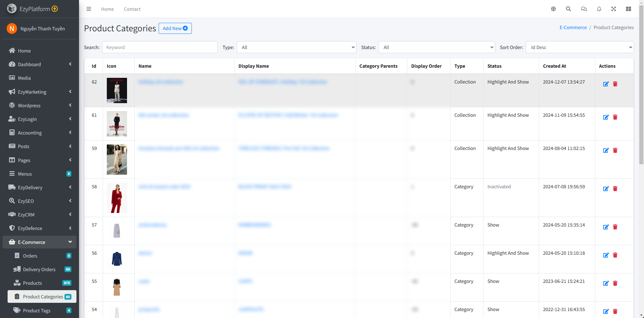Screen dimensions: 644x318
Task: Click the Keyword search input field
Action: point(160,47)
